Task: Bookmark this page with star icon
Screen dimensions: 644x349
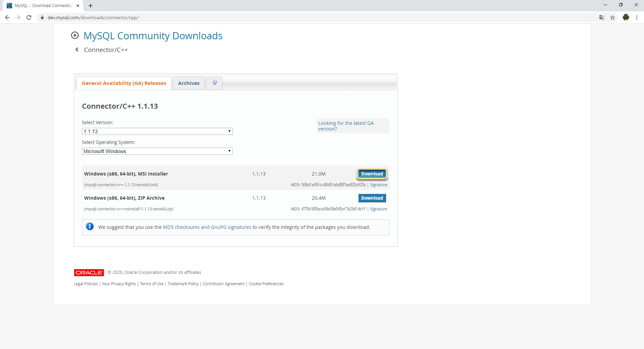Action: pyautogui.click(x=612, y=17)
